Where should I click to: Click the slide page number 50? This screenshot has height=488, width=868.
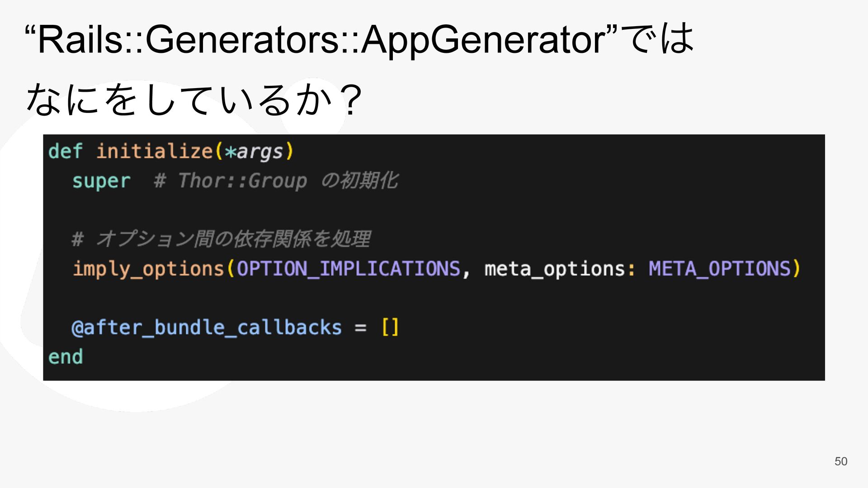841,461
